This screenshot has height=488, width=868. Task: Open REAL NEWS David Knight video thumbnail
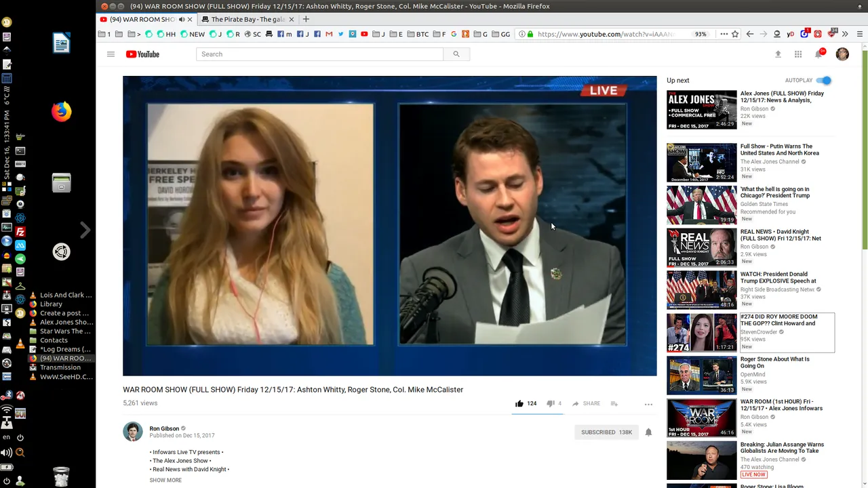pos(701,247)
